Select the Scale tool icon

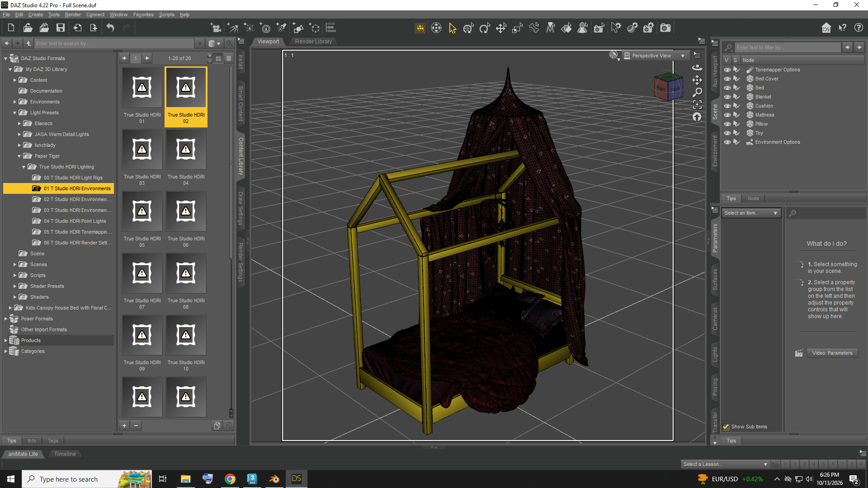tap(517, 28)
